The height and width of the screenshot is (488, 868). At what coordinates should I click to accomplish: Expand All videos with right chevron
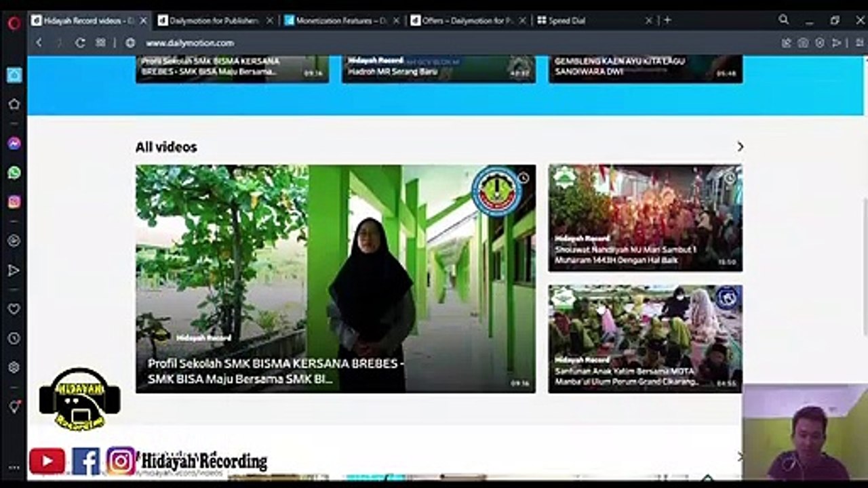740,146
